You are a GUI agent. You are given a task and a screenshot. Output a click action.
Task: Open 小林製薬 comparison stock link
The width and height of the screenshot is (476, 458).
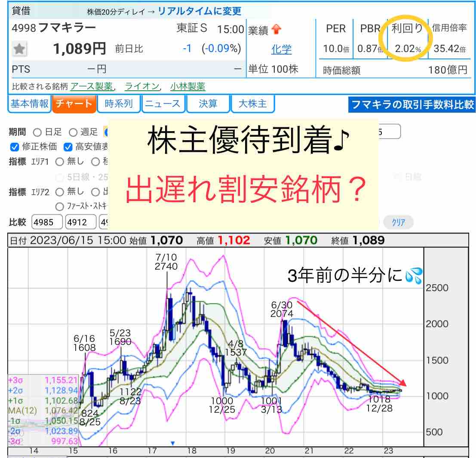click(x=187, y=86)
